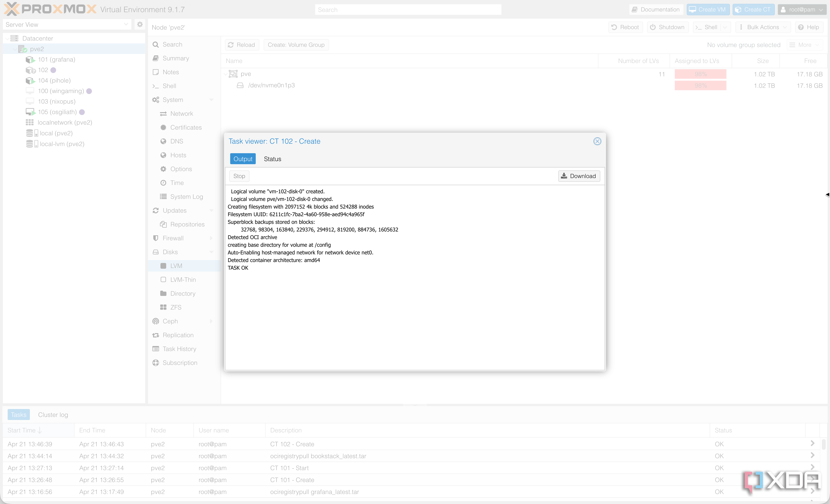Screen dimensions: 830x504
Task: Collapse the System section arrow
Action: pos(211,100)
